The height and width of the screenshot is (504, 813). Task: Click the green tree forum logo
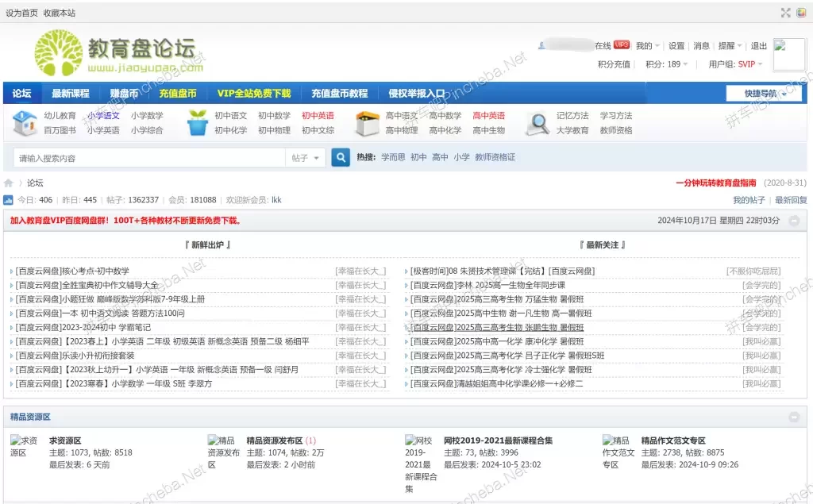point(58,53)
